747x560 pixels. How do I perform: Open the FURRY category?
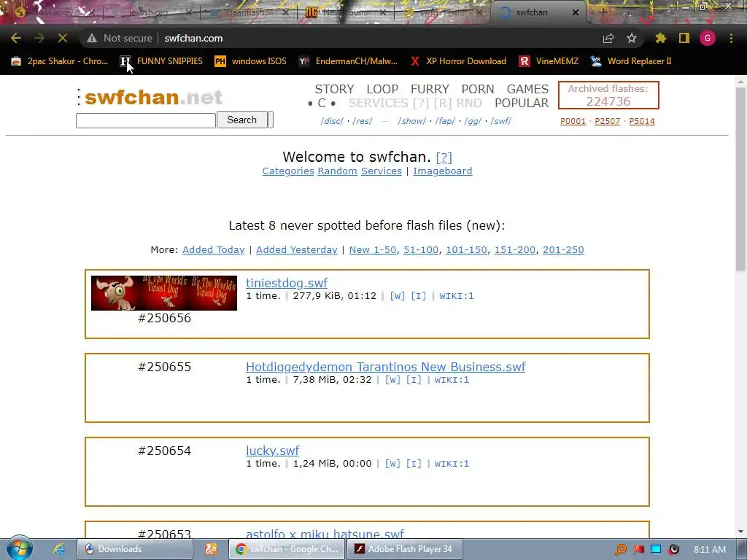tap(430, 89)
